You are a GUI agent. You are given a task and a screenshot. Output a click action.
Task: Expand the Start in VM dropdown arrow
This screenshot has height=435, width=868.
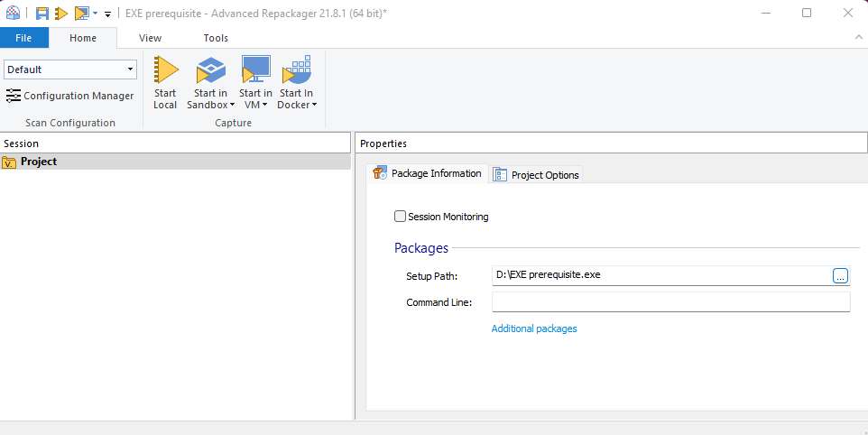pos(264,106)
